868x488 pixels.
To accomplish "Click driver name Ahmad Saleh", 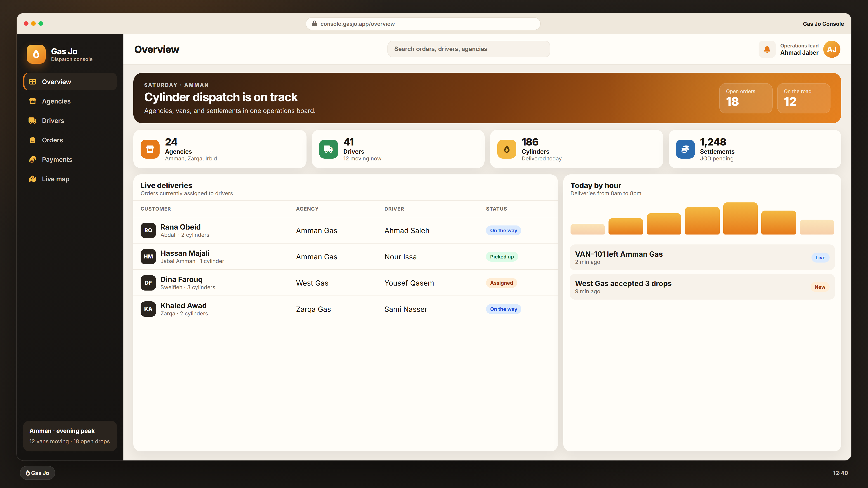I will (x=407, y=231).
